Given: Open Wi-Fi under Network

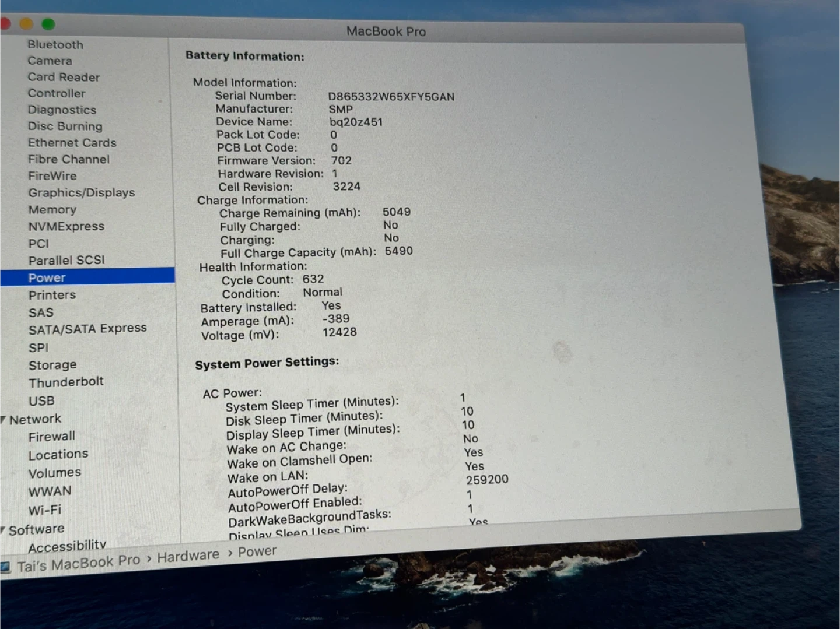Looking at the screenshot, I should tap(45, 510).
